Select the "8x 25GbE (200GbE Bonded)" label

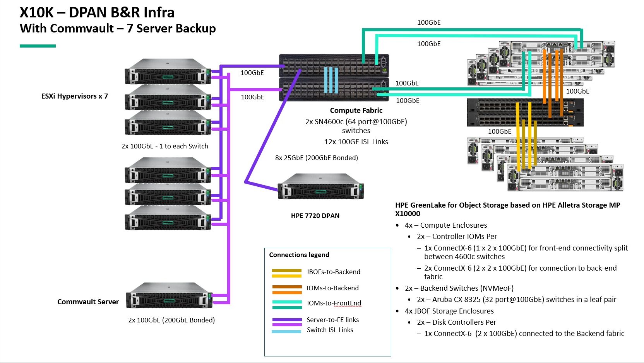coord(316,158)
